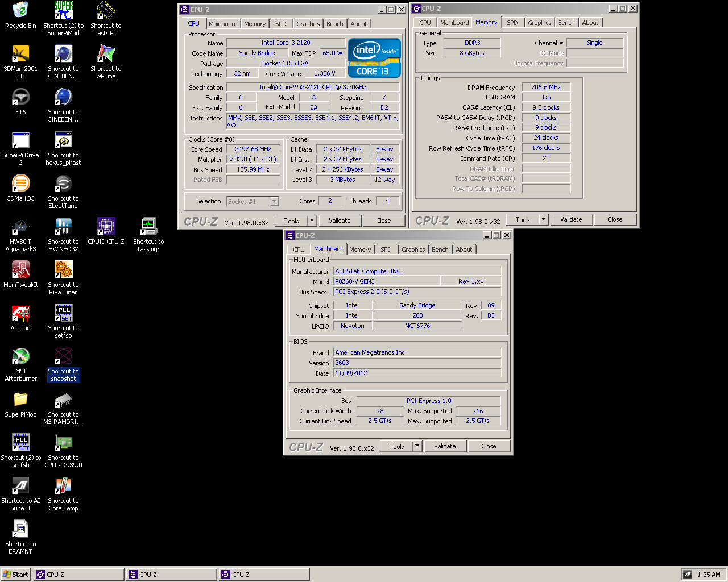Select Graphics tab in Memory window
Viewport: 728px width, 582px height.
pos(540,23)
